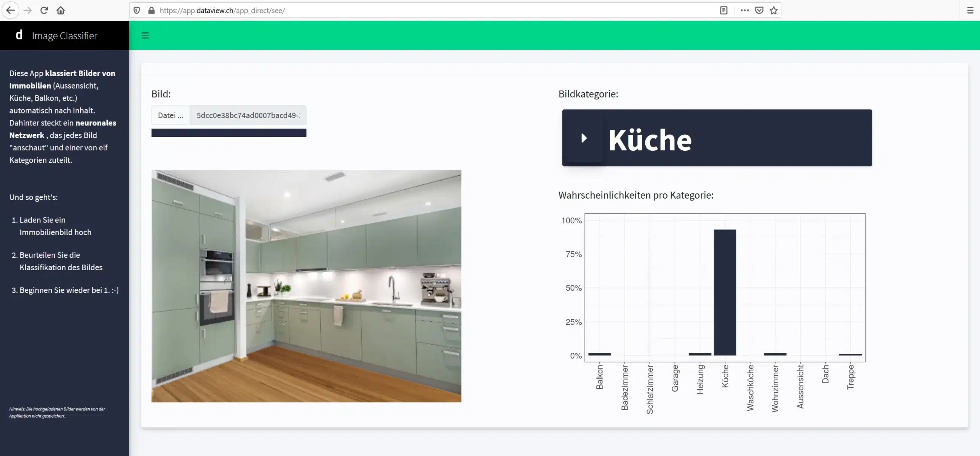
Task: Click the 'Wohnzimmer' axis label
Action: pyautogui.click(x=775, y=388)
